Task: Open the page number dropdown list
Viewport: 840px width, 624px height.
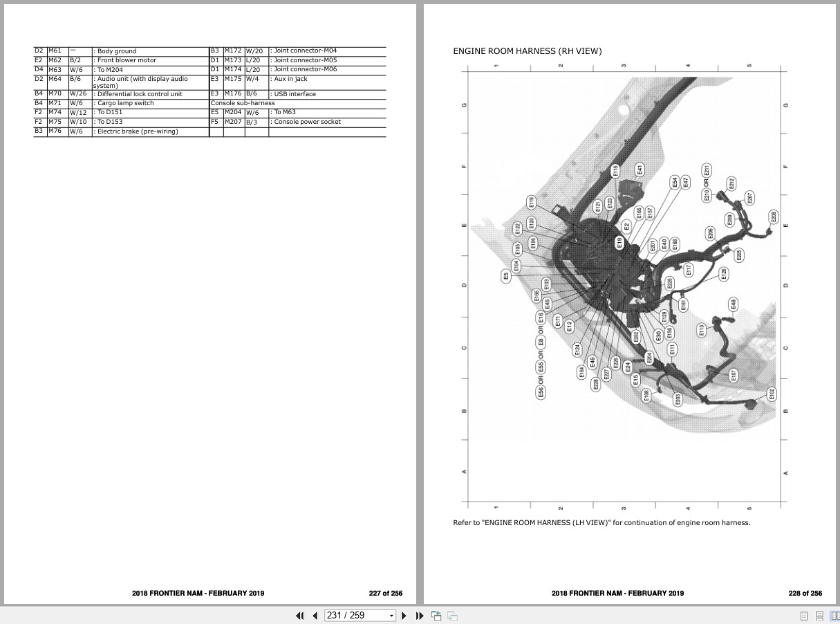Action: click(x=392, y=616)
